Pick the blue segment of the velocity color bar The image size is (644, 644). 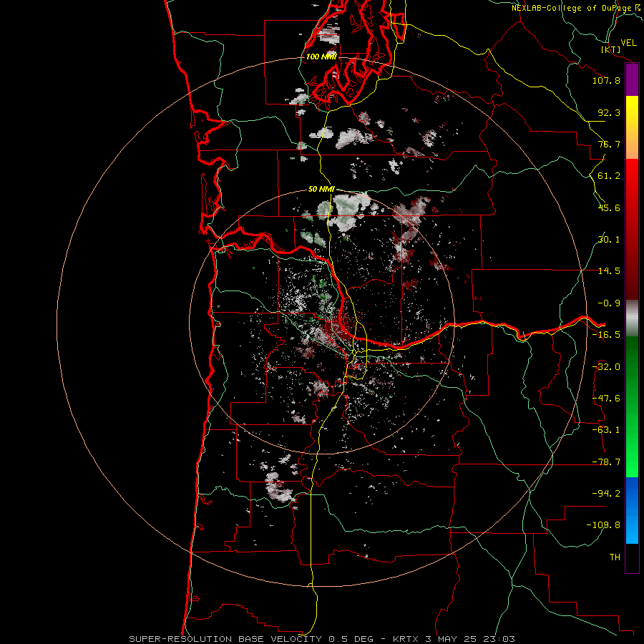(x=632, y=510)
